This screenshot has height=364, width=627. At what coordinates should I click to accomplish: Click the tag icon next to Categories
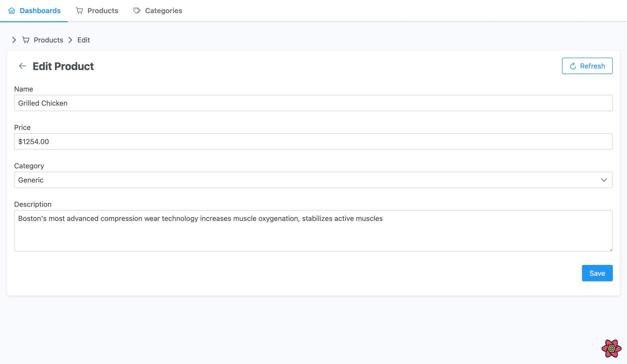click(x=137, y=11)
